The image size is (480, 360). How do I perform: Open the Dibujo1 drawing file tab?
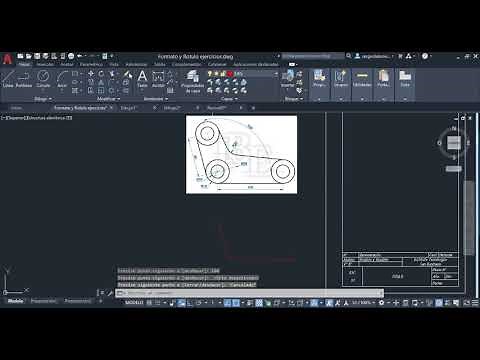[x=129, y=108]
